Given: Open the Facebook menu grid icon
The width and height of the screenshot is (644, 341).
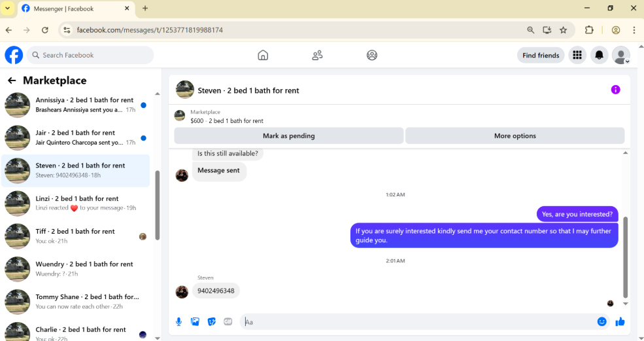Looking at the screenshot, I should (x=577, y=55).
